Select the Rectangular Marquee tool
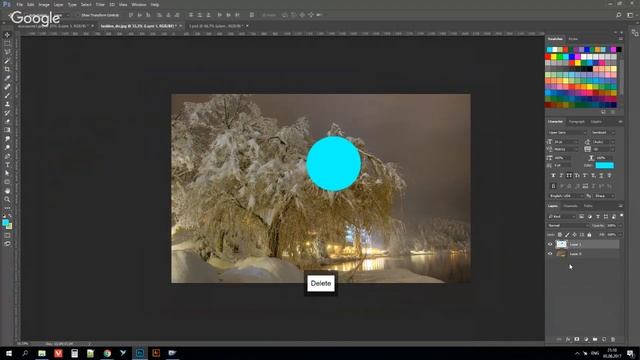This screenshot has height=360, width=640. pos(7,43)
